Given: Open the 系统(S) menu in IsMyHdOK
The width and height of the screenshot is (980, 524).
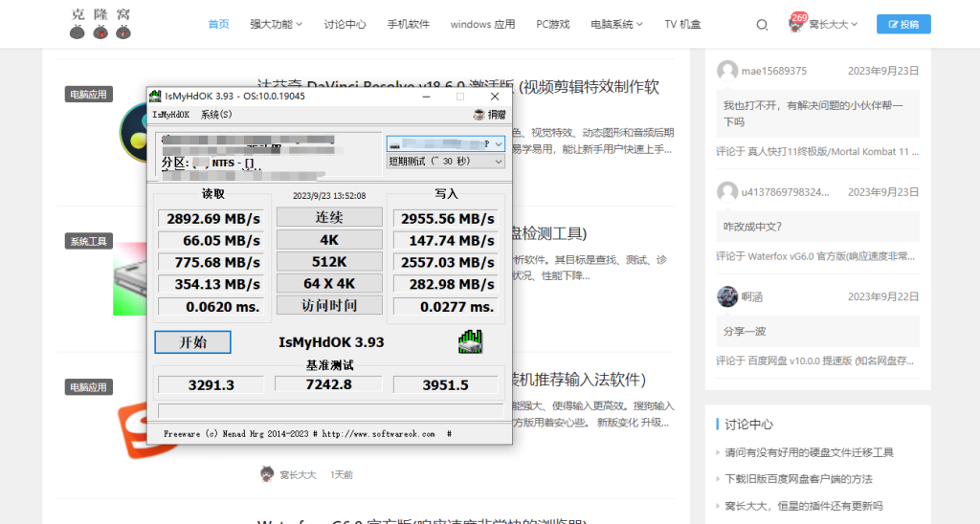Looking at the screenshot, I should pos(216,115).
